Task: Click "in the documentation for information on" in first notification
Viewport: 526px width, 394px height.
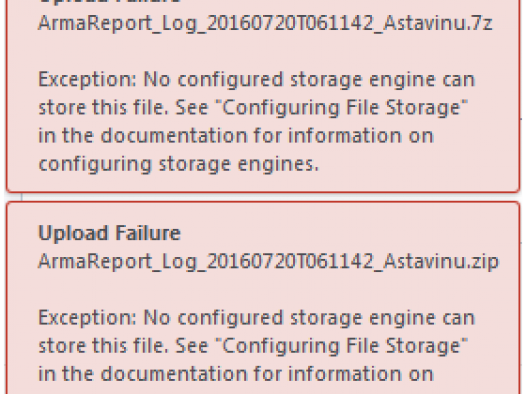Action: [x=236, y=136]
